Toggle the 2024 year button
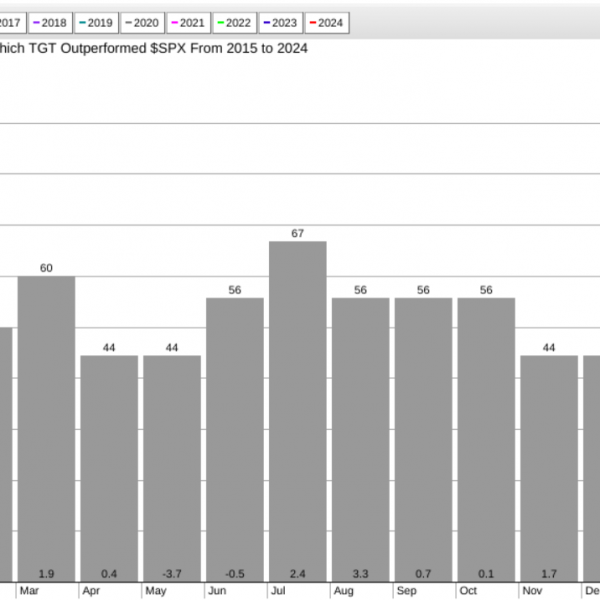Screen dimensions: 600x600 (327, 23)
